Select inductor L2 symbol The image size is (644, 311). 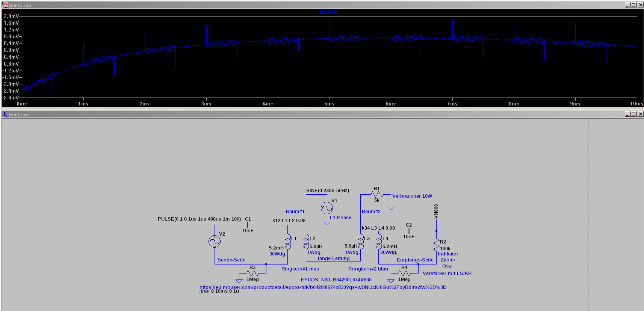point(306,242)
